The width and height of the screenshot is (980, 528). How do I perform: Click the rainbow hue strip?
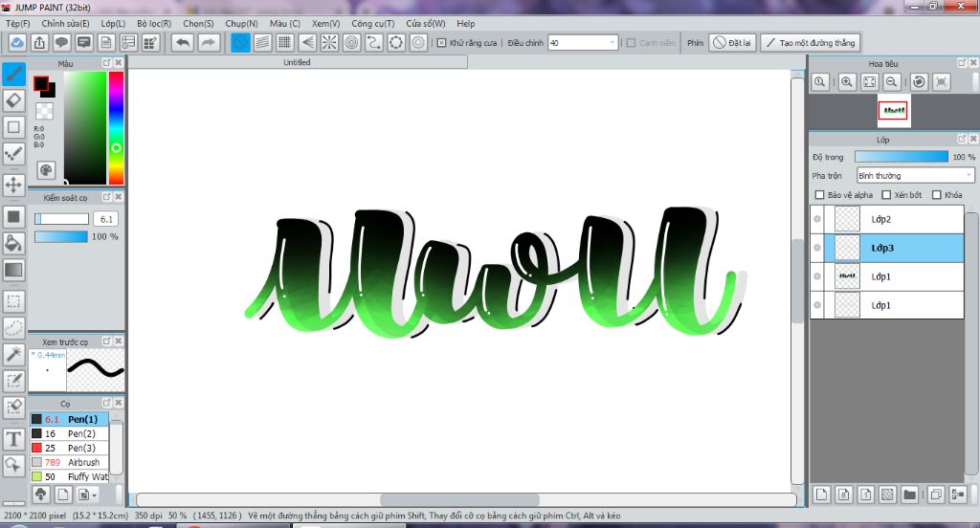[116, 128]
